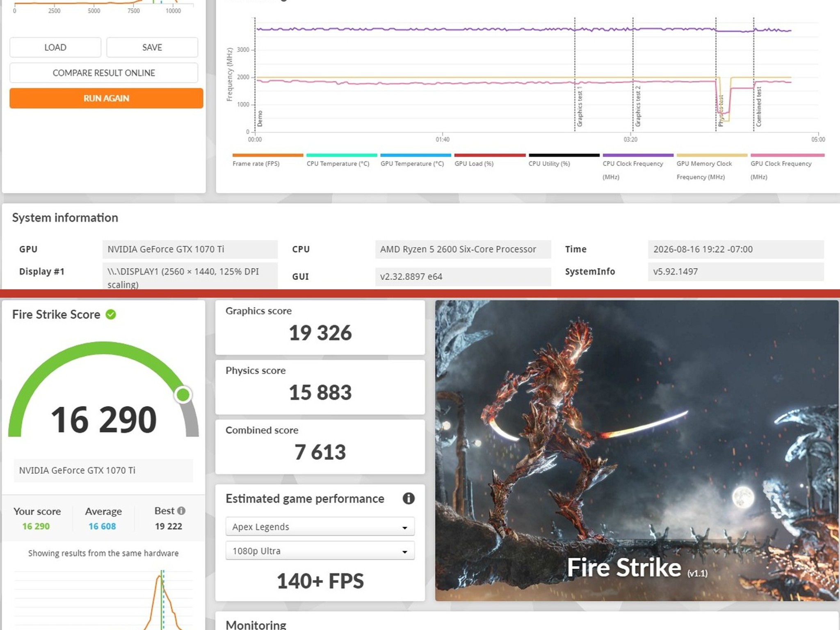Click the Graphics score value 19 326
The height and width of the screenshot is (630, 840).
[320, 333]
